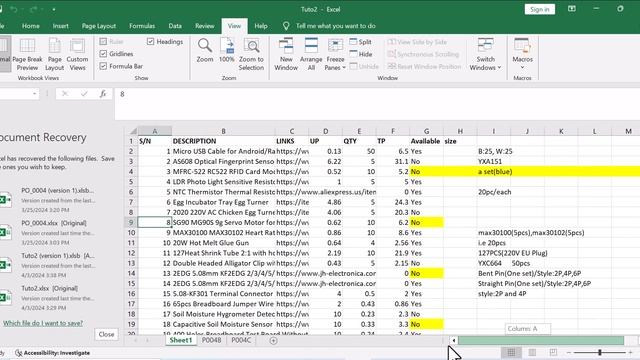Switch to Page Break Preview

(27, 54)
